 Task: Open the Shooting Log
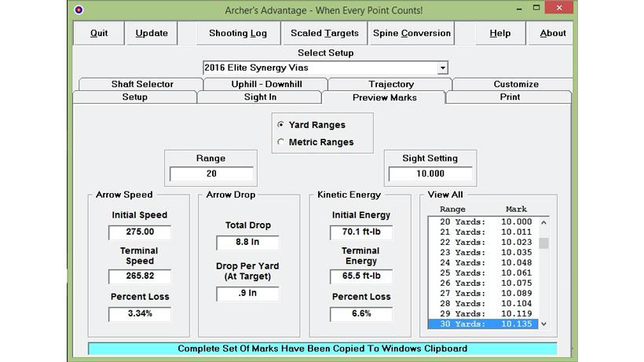click(x=238, y=33)
